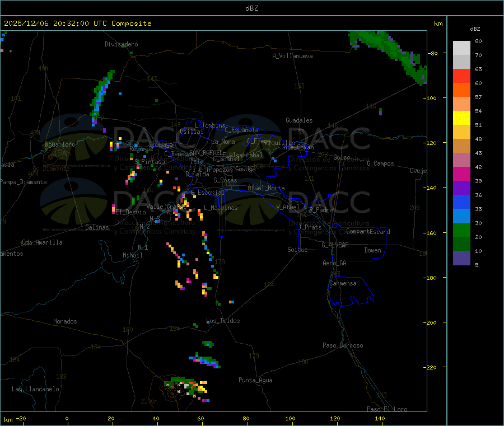Select the Atuel_Norte label
Viewport: 504px width, 426px height.
click(x=266, y=188)
